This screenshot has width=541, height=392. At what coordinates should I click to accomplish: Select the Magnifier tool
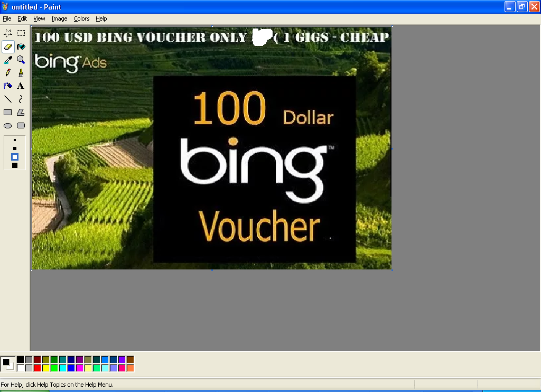tap(21, 60)
